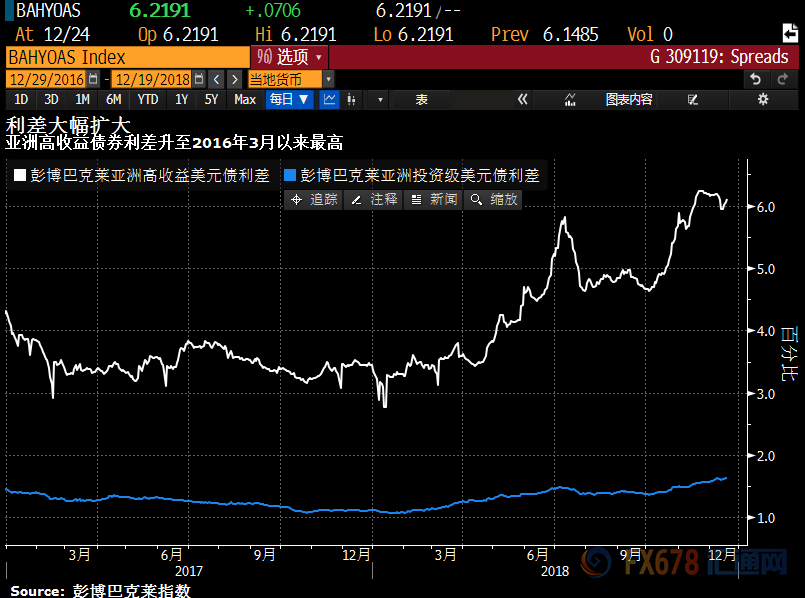Viewport: 805px width, 598px height.
Task: Go to the next date range with right arrow
Action: (235, 79)
